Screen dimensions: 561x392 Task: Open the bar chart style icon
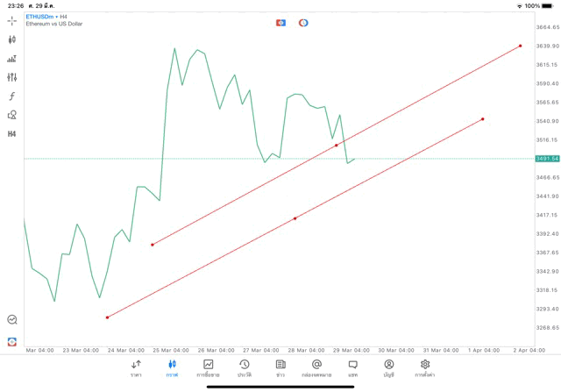click(11, 59)
